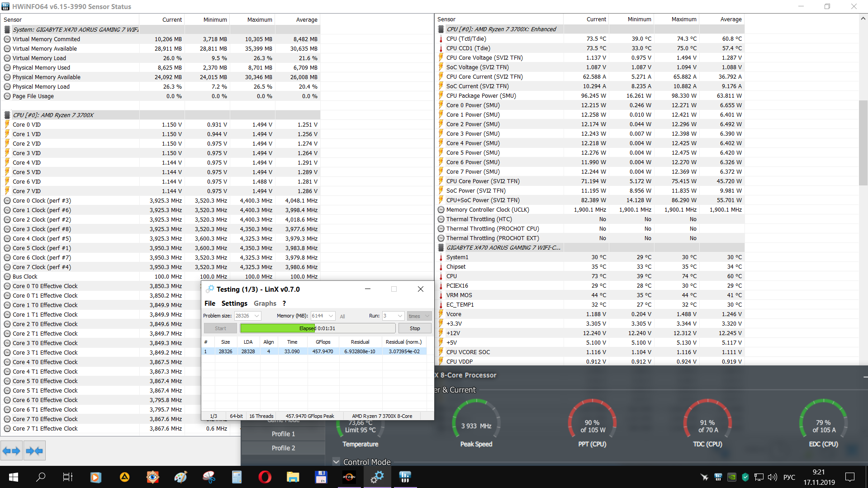
Task: Open the File menu in LinX
Action: 210,303
